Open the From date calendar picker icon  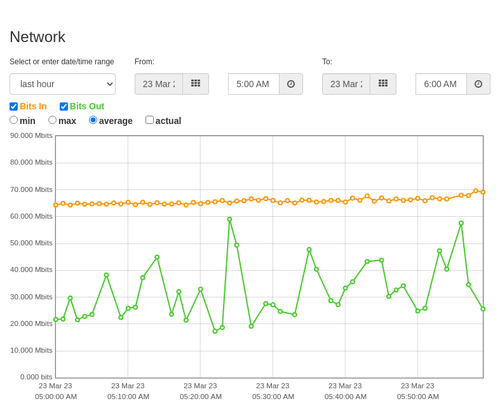click(196, 84)
